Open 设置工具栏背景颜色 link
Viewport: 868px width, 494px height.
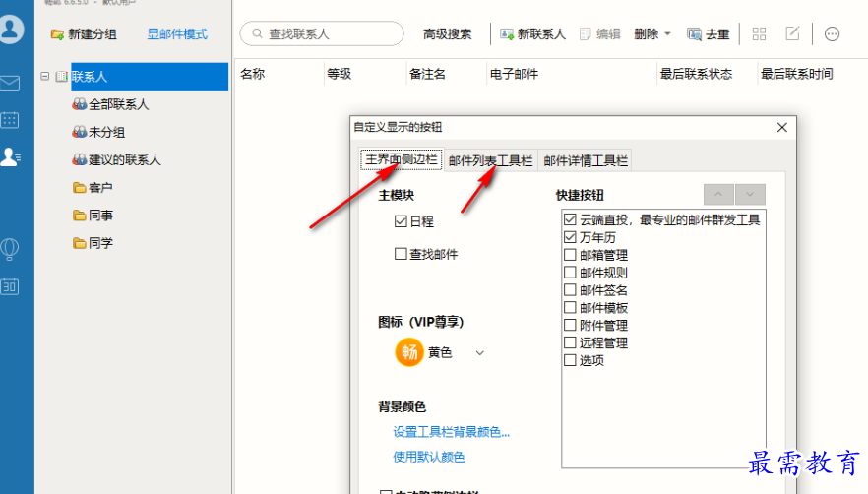point(451,432)
